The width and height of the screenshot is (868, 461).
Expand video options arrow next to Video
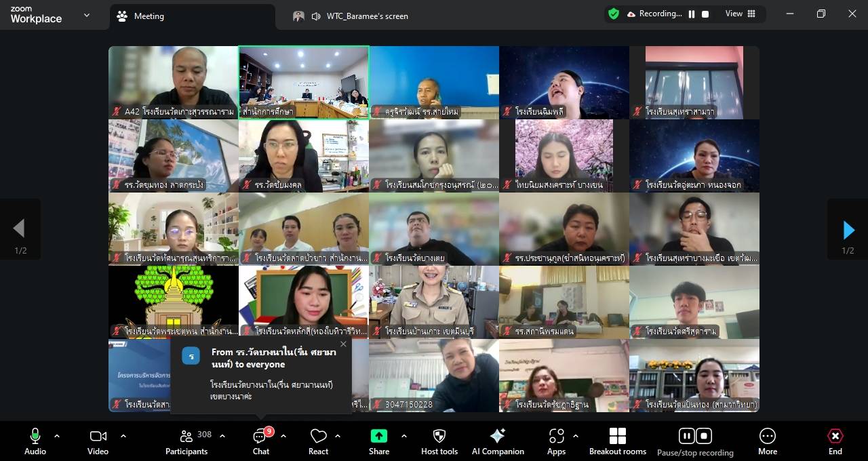pos(123,436)
